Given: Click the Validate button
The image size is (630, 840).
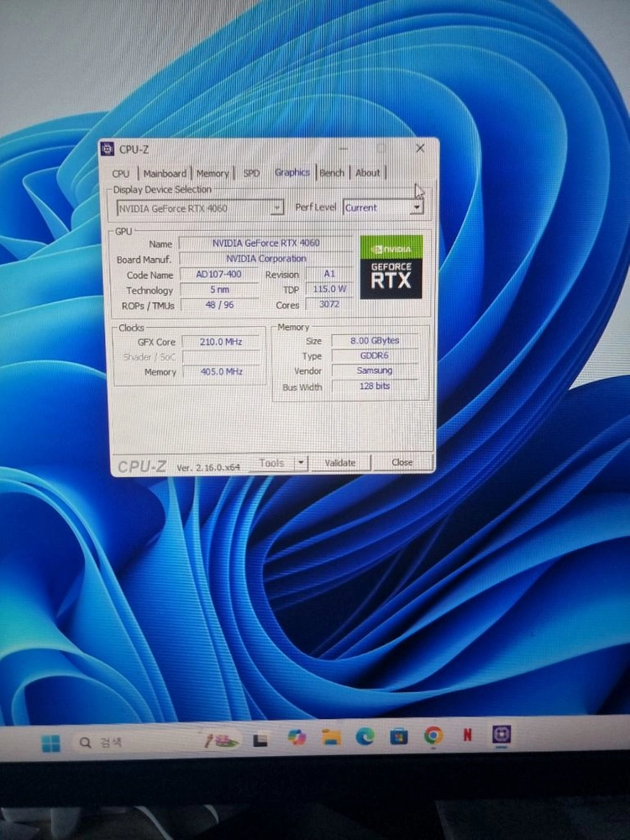Looking at the screenshot, I should tap(339, 462).
